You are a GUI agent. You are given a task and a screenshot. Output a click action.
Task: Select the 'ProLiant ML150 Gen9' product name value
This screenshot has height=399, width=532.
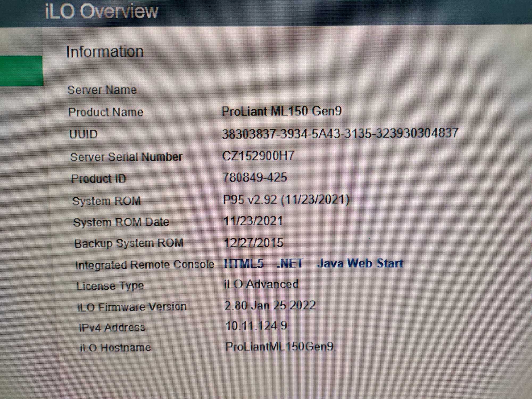(281, 111)
